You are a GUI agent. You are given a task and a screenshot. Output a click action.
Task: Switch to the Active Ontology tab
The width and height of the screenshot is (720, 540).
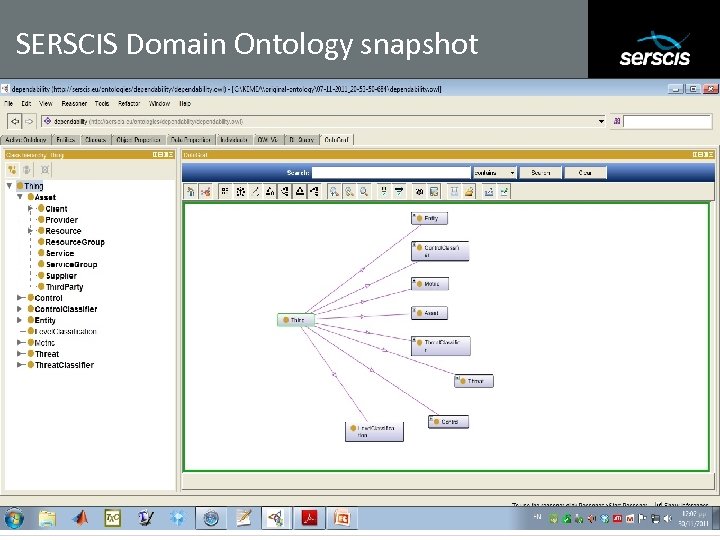click(x=26, y=140)
